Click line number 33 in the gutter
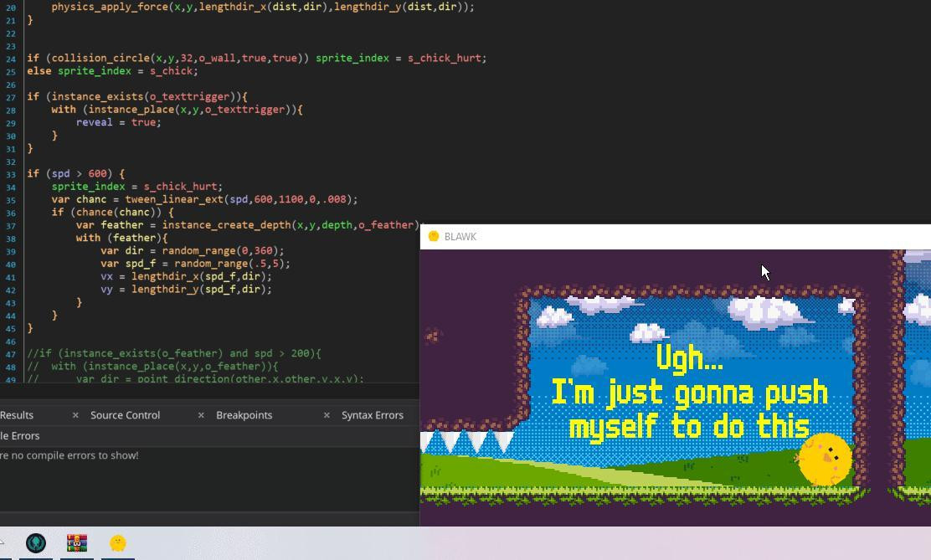Screen dimensions: 931x560 11,174
